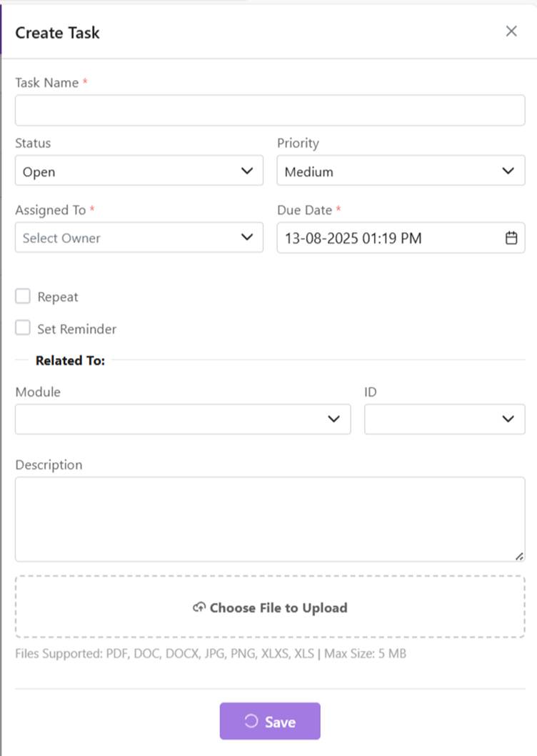Click the calendar icon in Due Date
537x756 pixels.
pyautogui.click(x=511, y=238)
